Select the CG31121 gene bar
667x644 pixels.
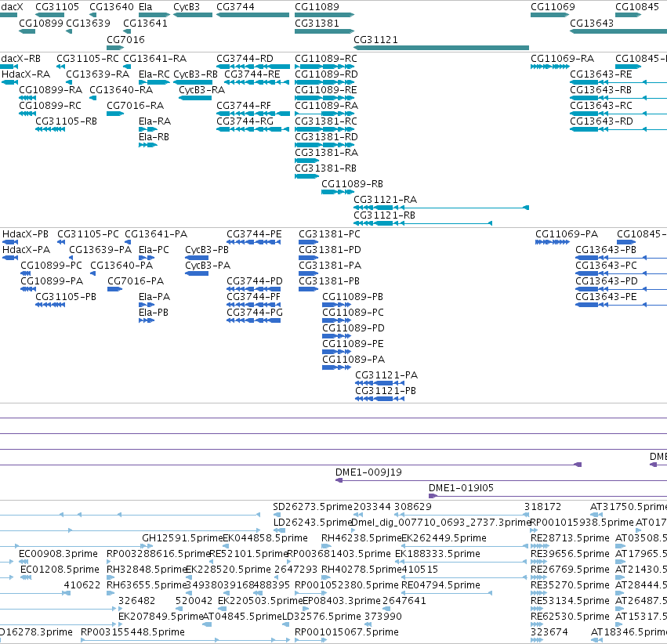point(441,48)
